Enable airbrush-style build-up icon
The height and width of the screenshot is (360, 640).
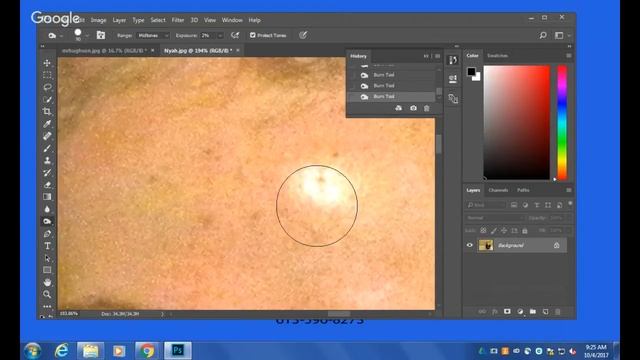235,36
